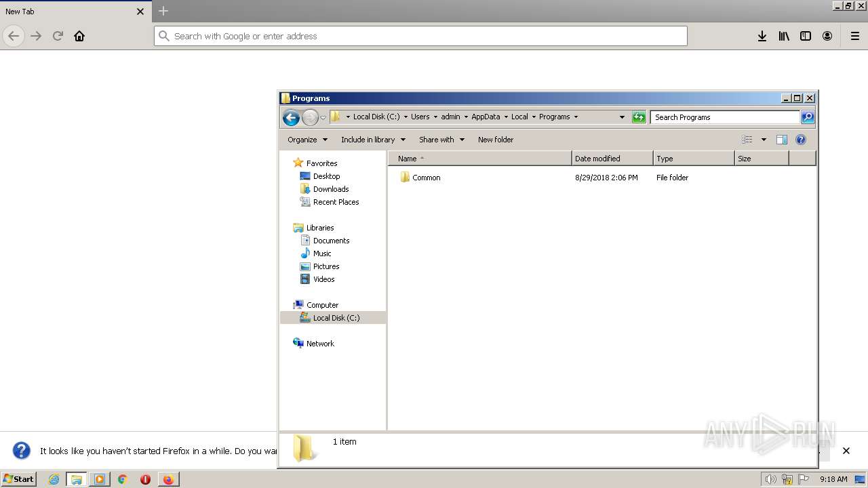Click volume icon in system tray
The width and height of the screenshot is (868, 488).
(x=770, y=479)
